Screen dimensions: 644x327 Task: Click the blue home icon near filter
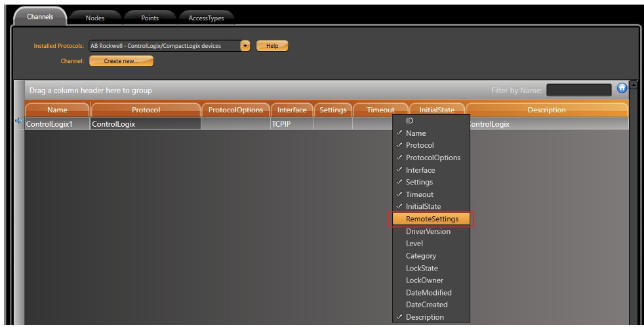pos(622,88)
